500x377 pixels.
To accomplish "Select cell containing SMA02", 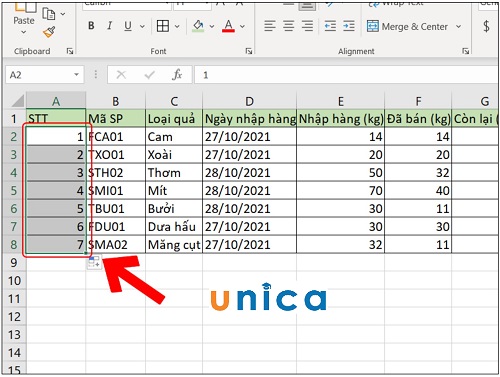I will (x=116, y=244).
